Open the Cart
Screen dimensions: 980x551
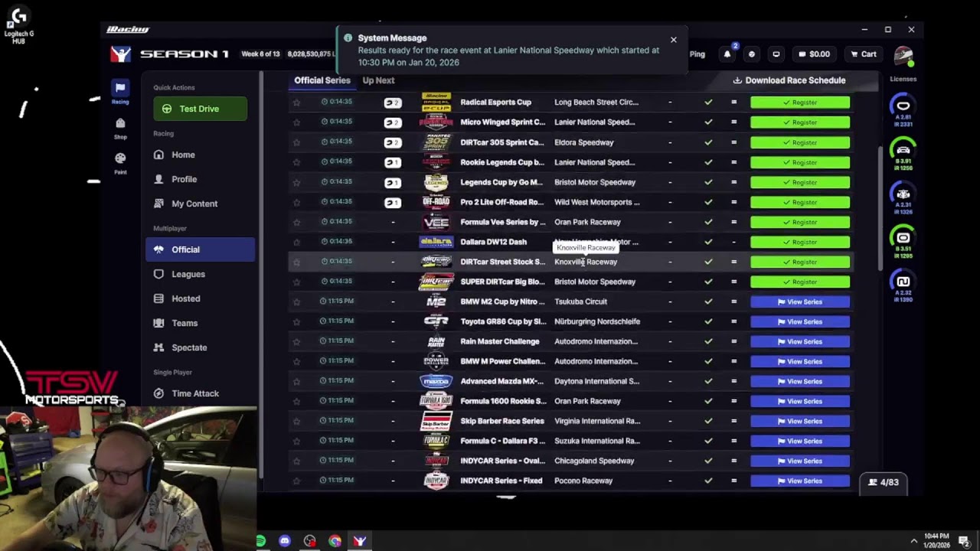click(864, 54)
